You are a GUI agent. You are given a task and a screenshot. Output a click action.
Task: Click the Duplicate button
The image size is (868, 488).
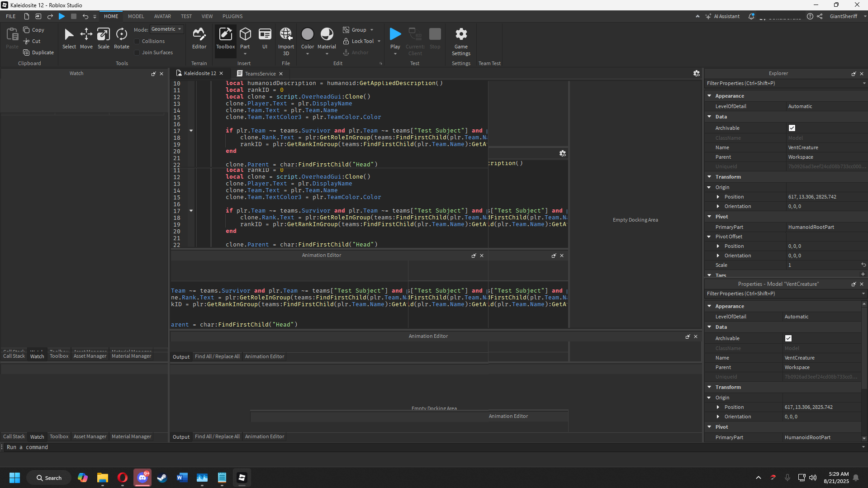tap(38, 52)
